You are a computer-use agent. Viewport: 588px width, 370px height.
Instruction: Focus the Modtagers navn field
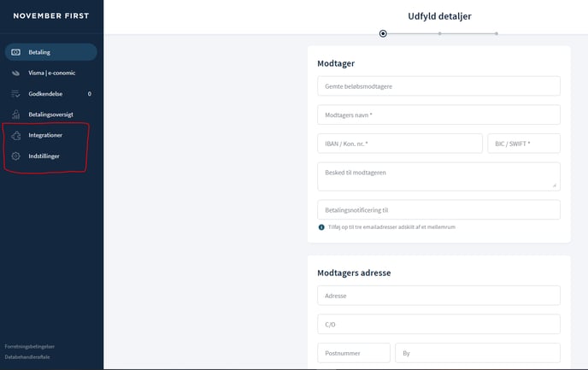[438, 115]
